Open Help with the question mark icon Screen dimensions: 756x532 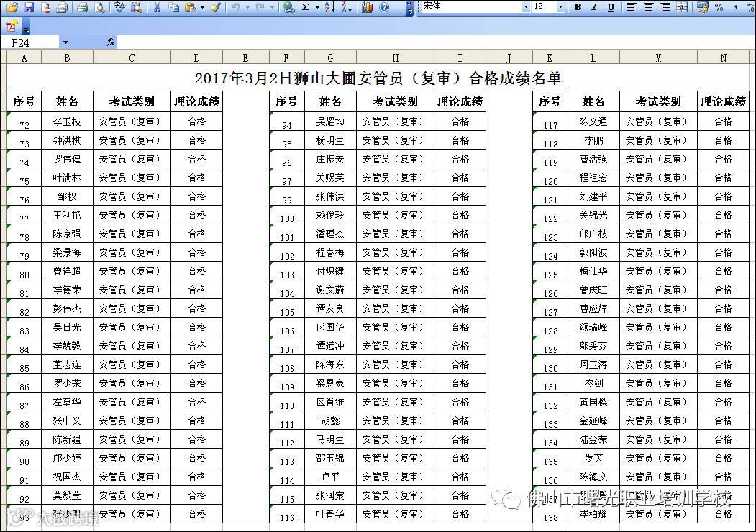384,7
